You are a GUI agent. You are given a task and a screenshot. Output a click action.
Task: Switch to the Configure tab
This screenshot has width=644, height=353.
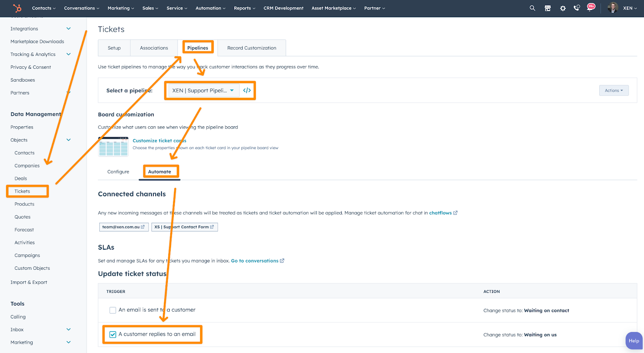click(x=118, y=172)
